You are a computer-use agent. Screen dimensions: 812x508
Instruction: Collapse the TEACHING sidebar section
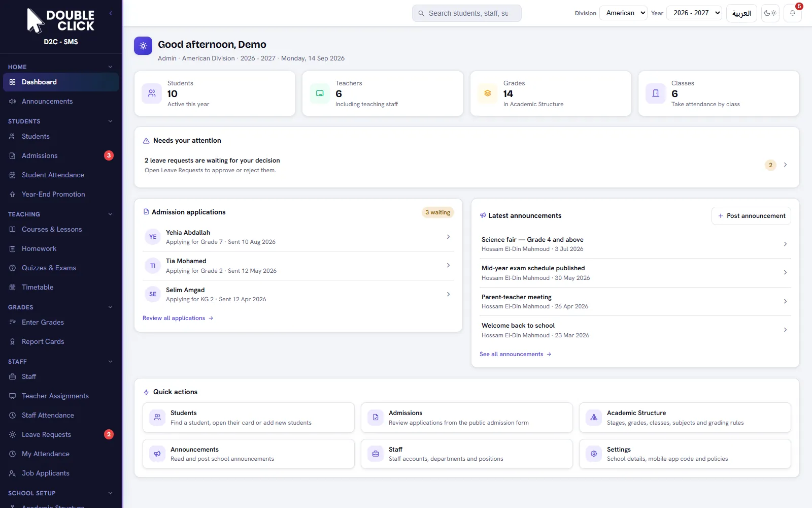(110, 214)
